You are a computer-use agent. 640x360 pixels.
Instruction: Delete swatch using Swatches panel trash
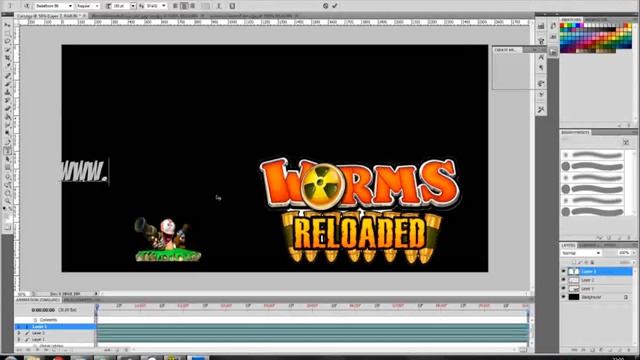pyautogui.click(x=629, y=125)
